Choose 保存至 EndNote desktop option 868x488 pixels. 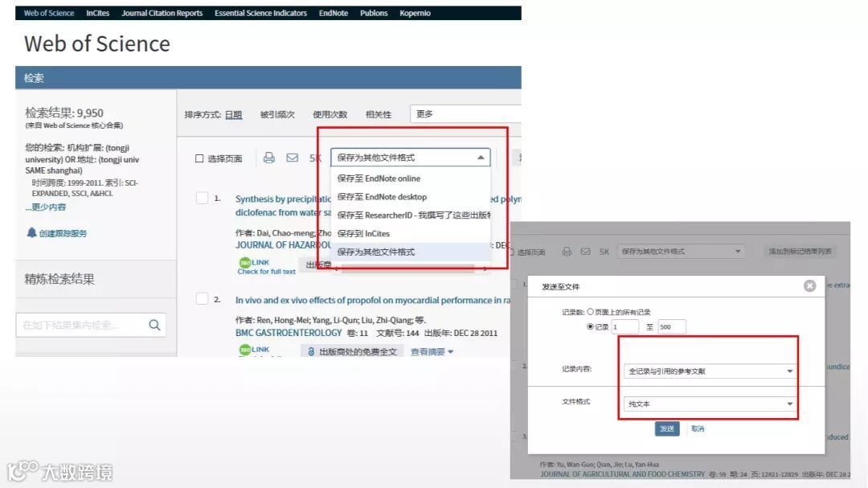[x=411, y=197]
